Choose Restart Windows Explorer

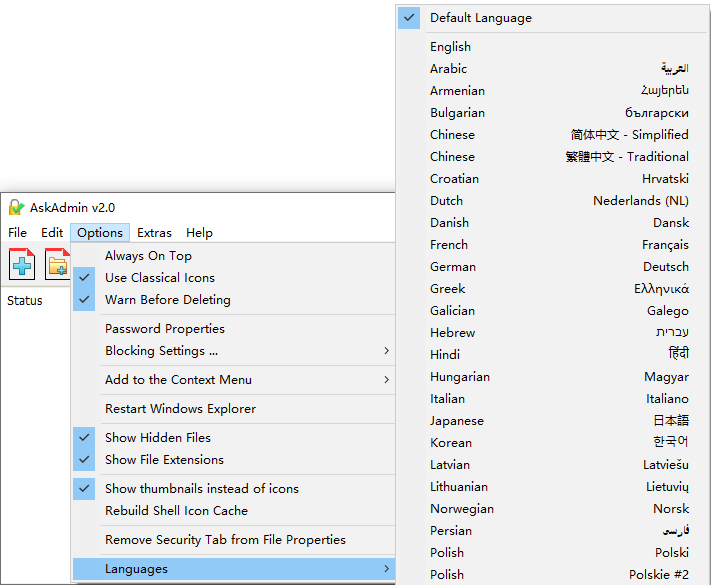coord(234,409)
